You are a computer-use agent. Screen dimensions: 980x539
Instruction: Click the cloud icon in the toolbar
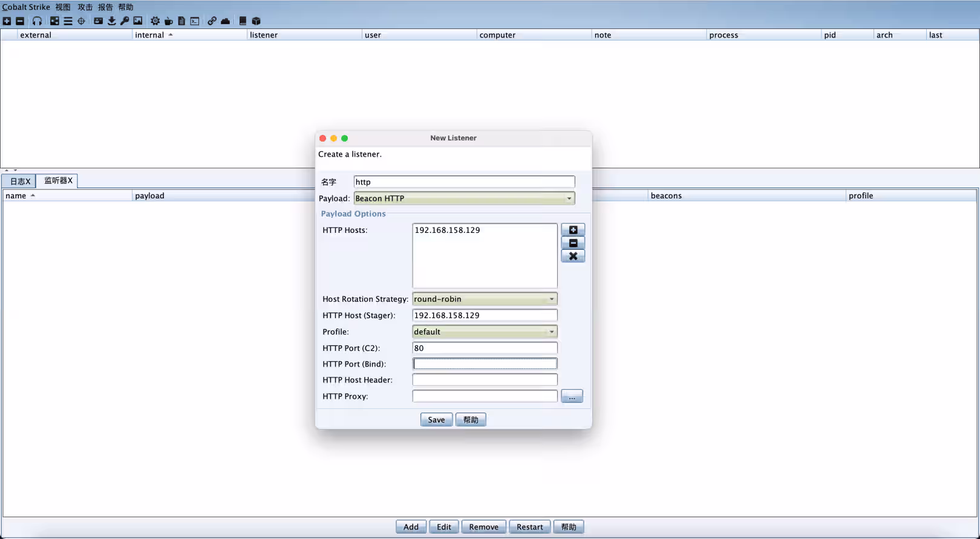226,21
